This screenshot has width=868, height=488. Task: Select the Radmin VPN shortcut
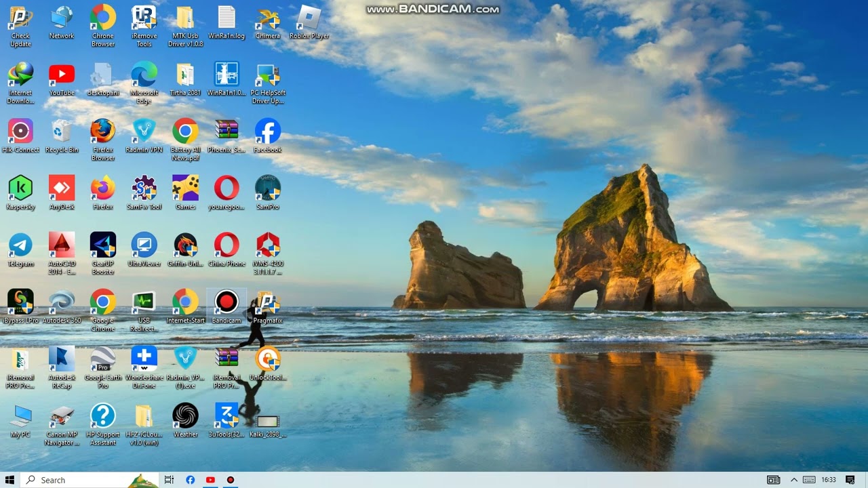point(144,131)
